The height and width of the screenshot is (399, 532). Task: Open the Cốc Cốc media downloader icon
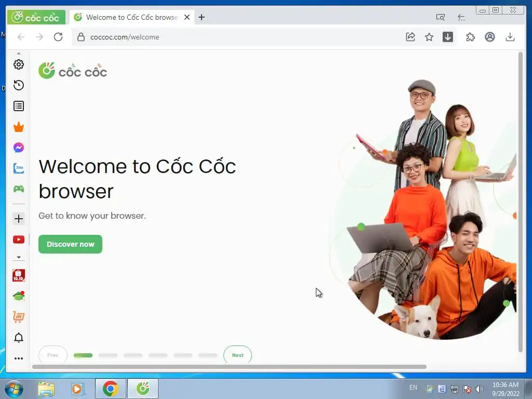tap(448, 37)
